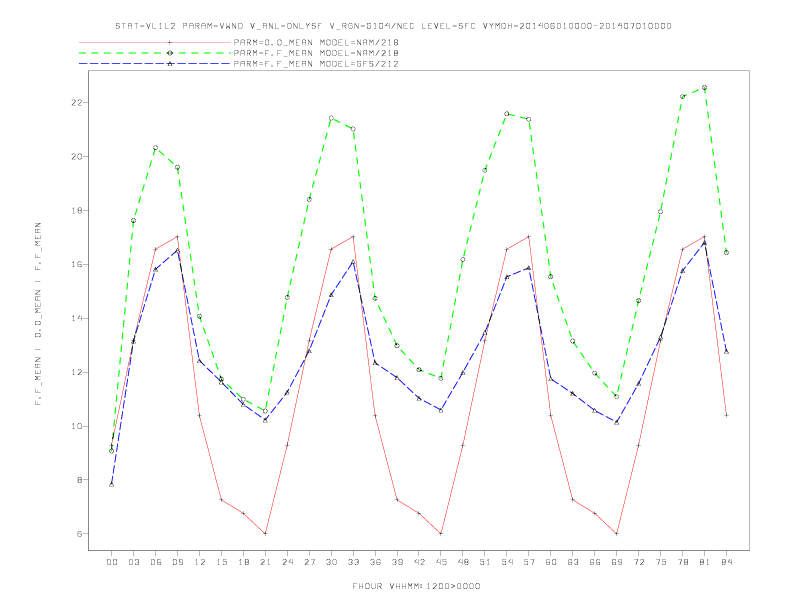Viewport: 792px width, 612px height.
Task: Click x-axis forecast hour label 12
Action: (200, 562)
